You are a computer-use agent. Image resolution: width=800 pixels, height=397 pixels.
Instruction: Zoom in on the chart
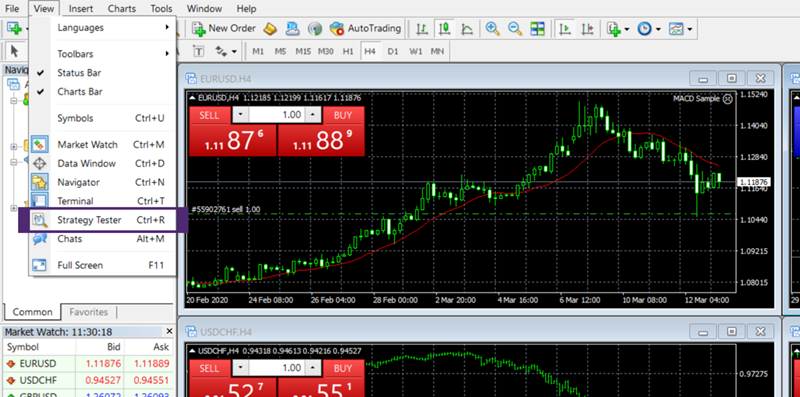coord(492,29)
